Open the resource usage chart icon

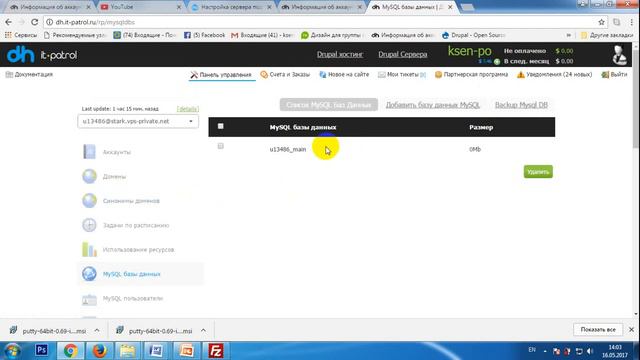click(x=89, y=249)
